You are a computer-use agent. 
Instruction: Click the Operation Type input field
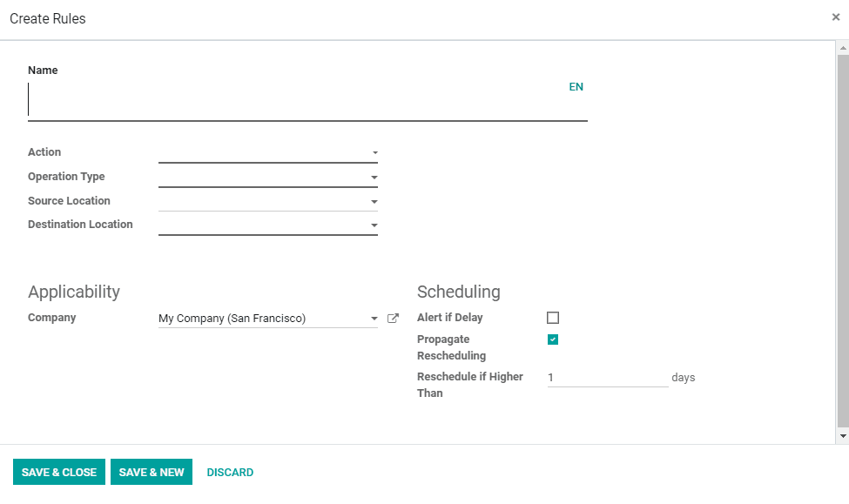pyautogui.click(x=261, y=178)
